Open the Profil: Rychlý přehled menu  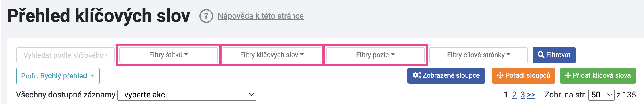coord(58,76)
